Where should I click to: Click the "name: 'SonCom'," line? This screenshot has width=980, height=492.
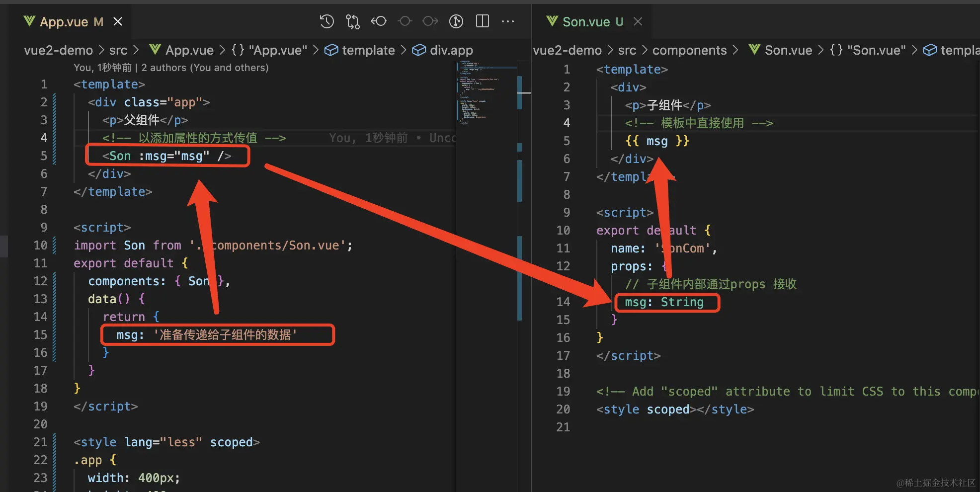664,248
